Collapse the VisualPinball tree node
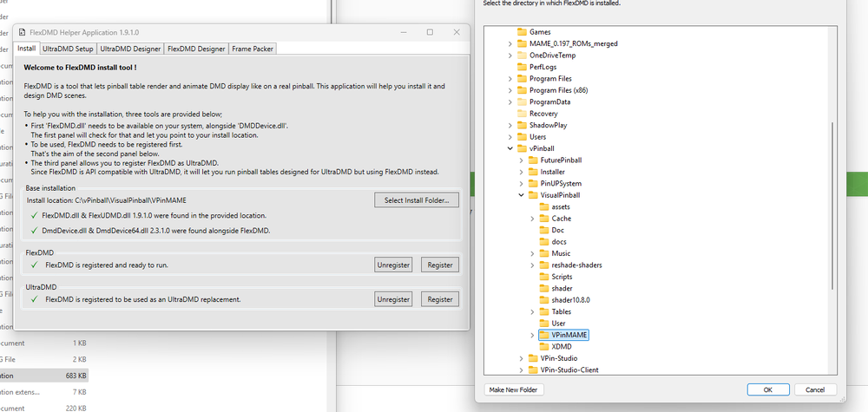The width and height of the screenshot is (868, 412). 521,194
